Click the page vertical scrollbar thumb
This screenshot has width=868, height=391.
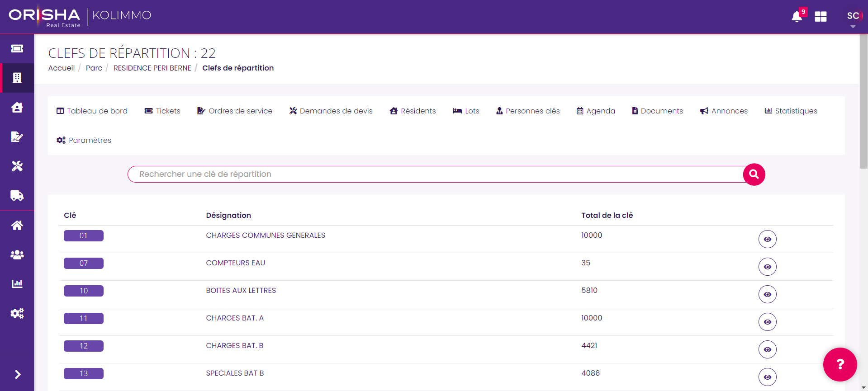(863, 100)
